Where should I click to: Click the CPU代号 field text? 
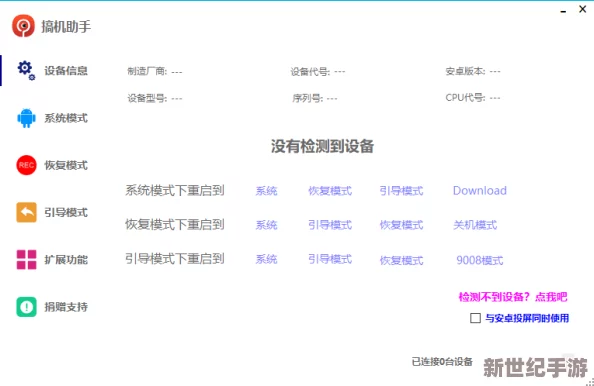click(473, 98)
